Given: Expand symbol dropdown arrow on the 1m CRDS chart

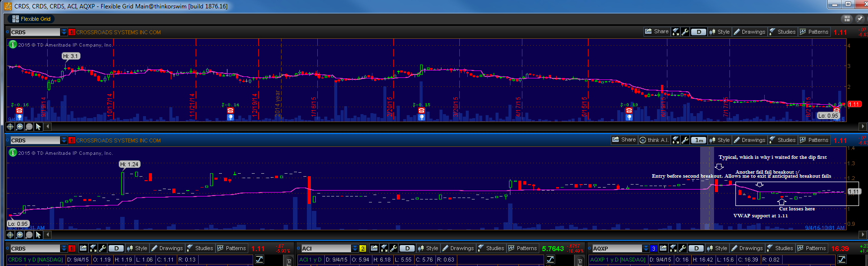Looking at the screenshot, I should pyautogui.click(x=64, y=140).
